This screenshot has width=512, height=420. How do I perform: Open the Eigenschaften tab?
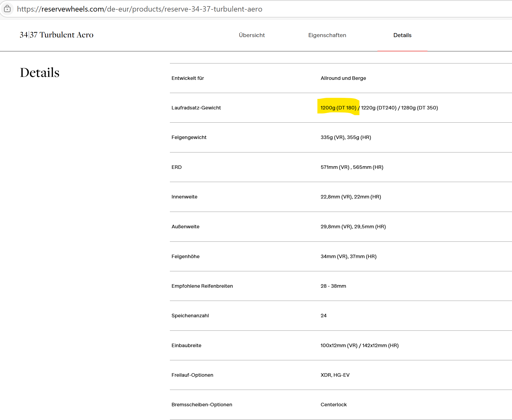[327, 35]
